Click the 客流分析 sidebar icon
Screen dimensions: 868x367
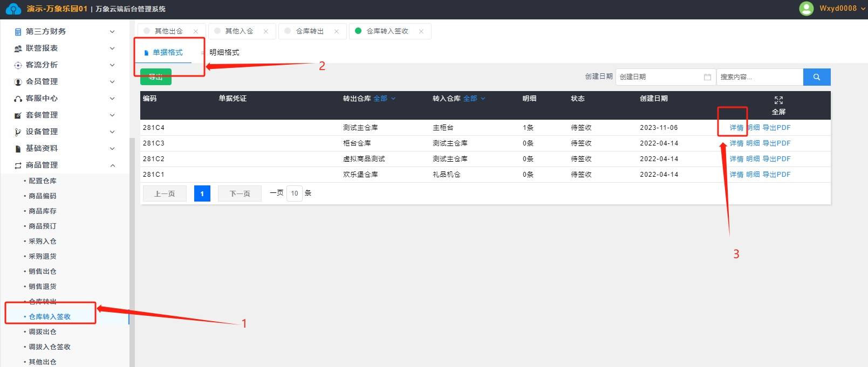pyautogui.click(x=18, y=65)
